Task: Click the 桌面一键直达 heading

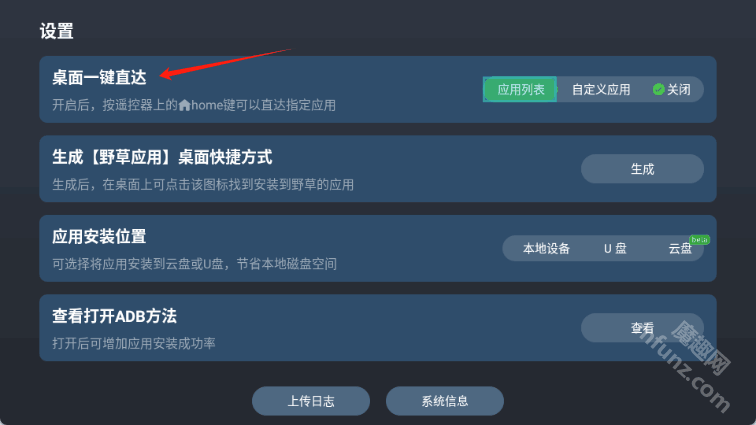Action: click(99, 77)
